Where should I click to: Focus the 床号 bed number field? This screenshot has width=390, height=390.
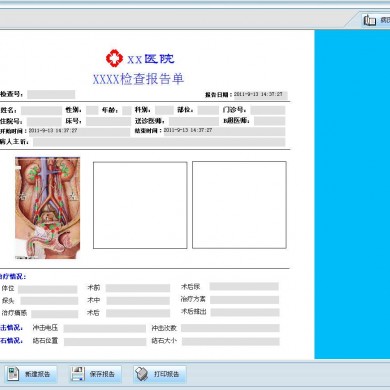click(x=108, y=121)
